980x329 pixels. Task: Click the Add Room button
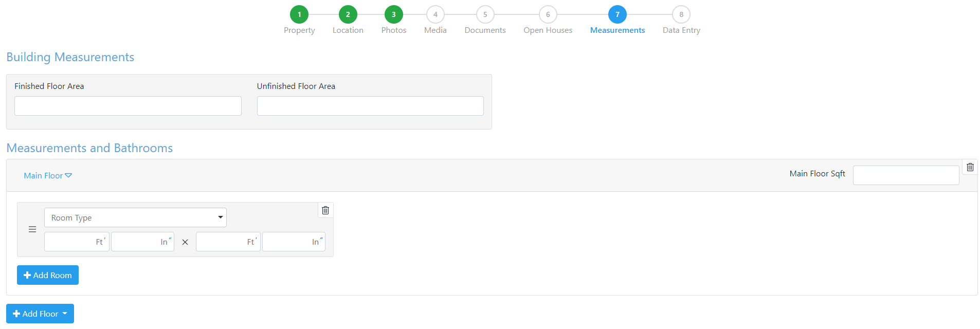(x=48, y=275)
